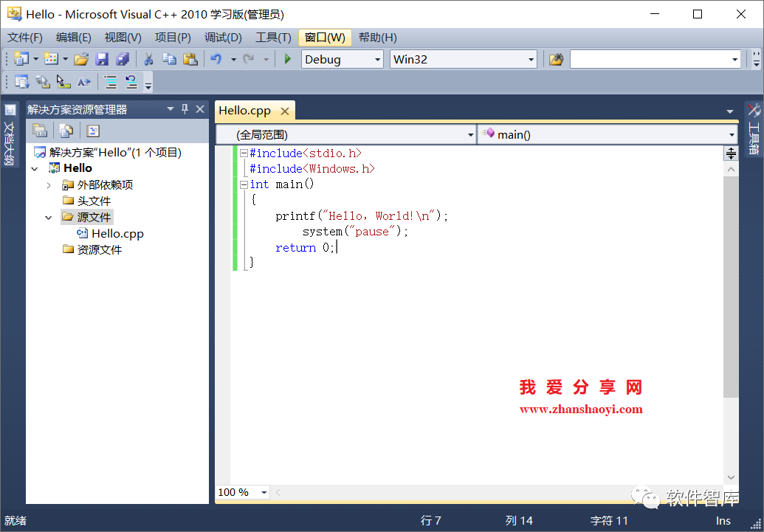Open the active documents list dropdown arrow
The image size is (764, 532).
point(730,111)
